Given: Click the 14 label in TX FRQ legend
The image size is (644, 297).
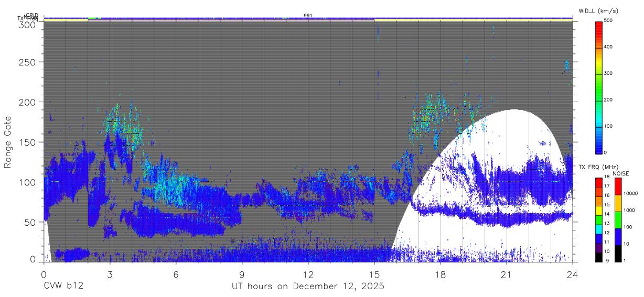Looking at the screenshot, I should pyautogui.click(x=607, y=214).
